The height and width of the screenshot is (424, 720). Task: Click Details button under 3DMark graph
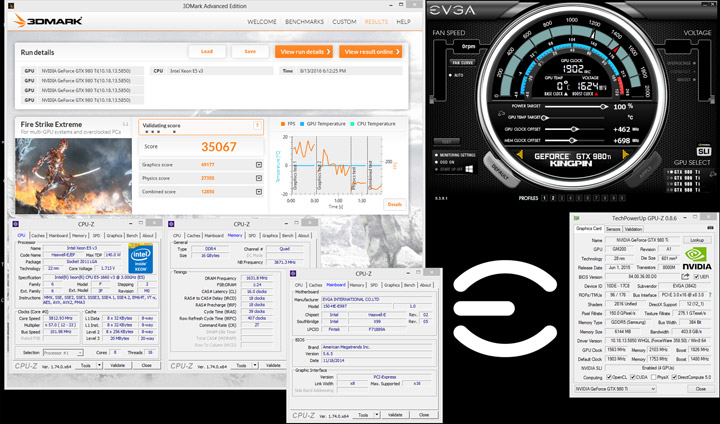pos(394,204)
